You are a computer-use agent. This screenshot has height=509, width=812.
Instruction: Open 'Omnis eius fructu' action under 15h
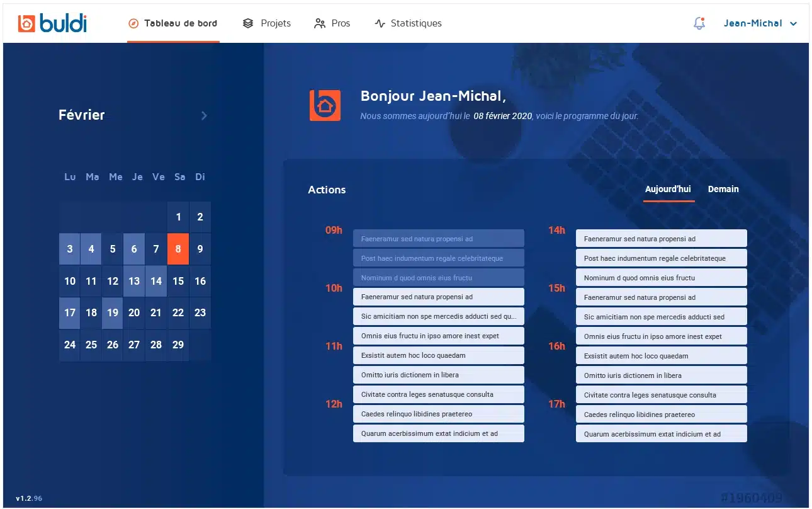coord(662,336)
